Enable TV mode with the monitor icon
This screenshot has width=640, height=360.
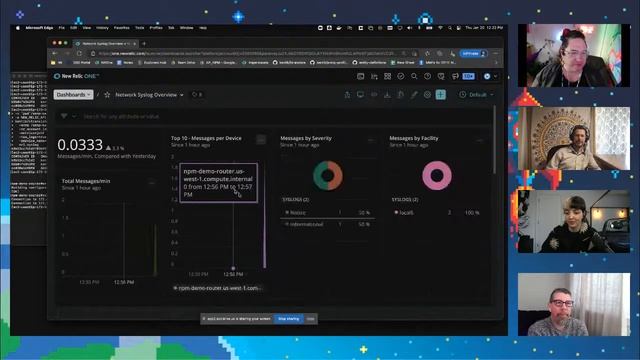tap(360, 95)
